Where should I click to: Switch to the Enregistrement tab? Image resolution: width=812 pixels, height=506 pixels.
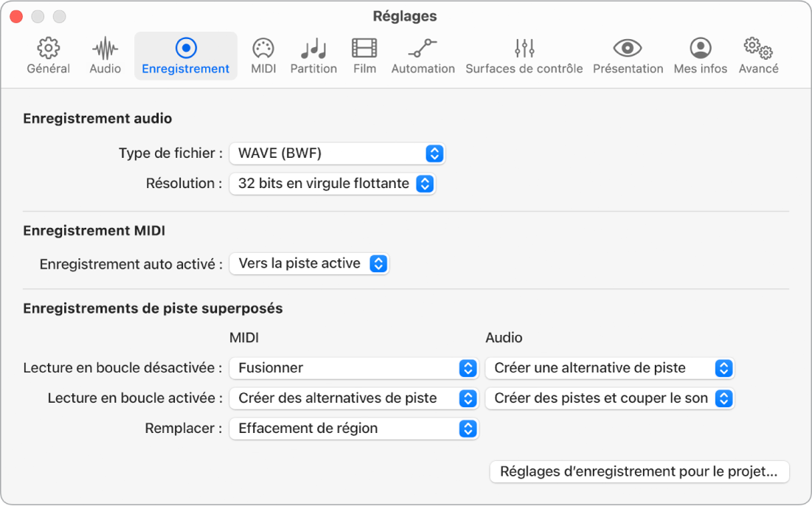coord(186,56)
